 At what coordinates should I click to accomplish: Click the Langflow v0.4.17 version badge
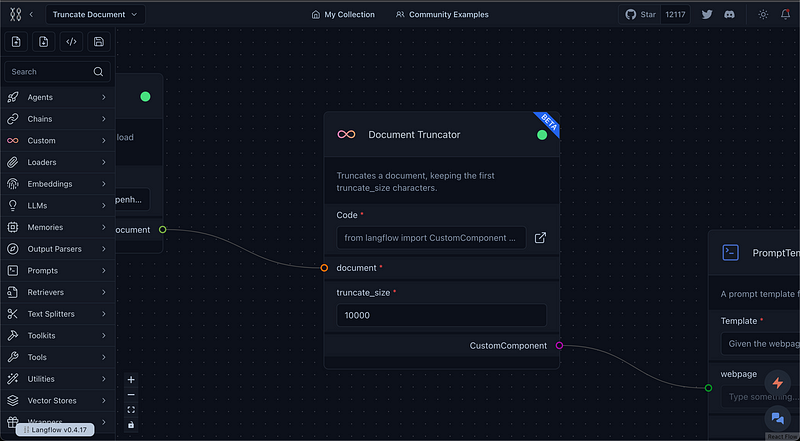pos(55,429)
